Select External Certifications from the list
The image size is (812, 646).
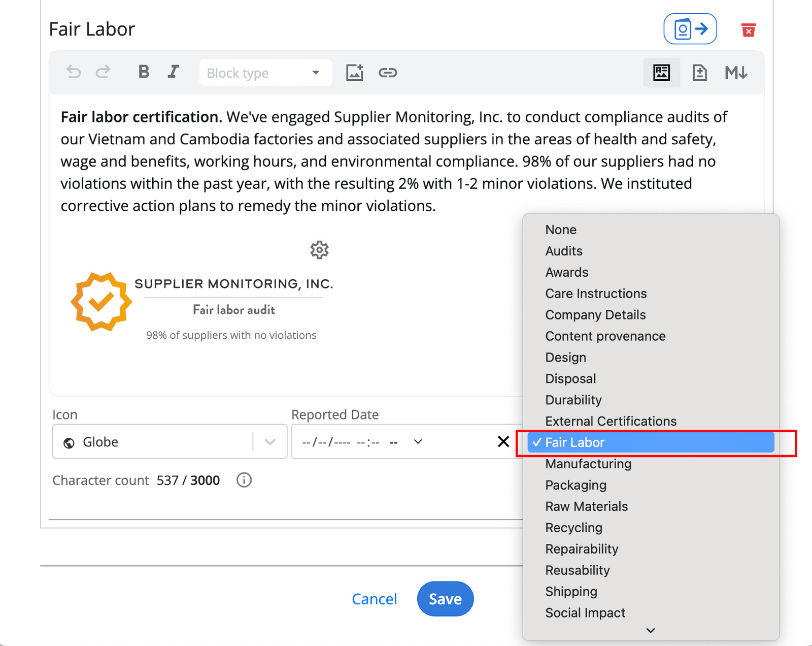click(611, 421)
